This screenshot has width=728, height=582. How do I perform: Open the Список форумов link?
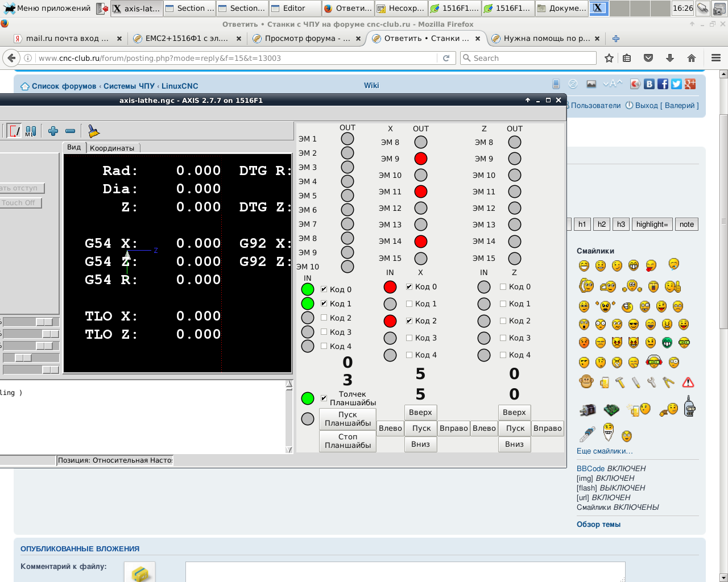pos(64,86)
